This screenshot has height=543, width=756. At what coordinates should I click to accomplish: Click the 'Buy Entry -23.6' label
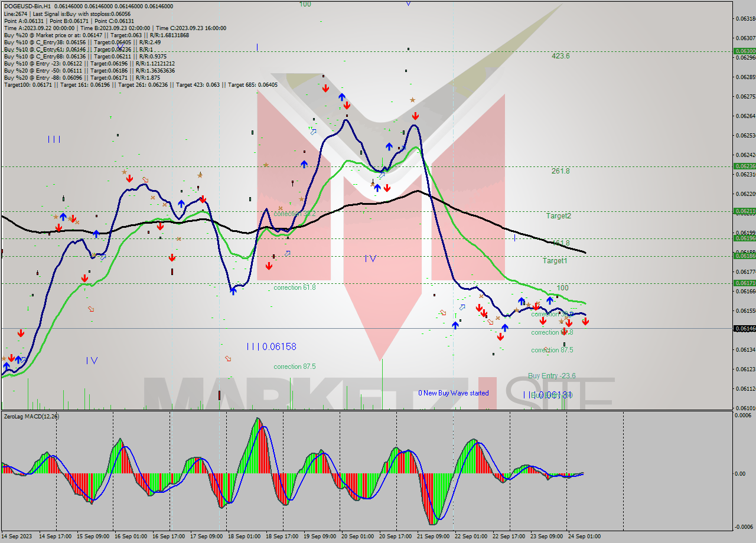552,375
